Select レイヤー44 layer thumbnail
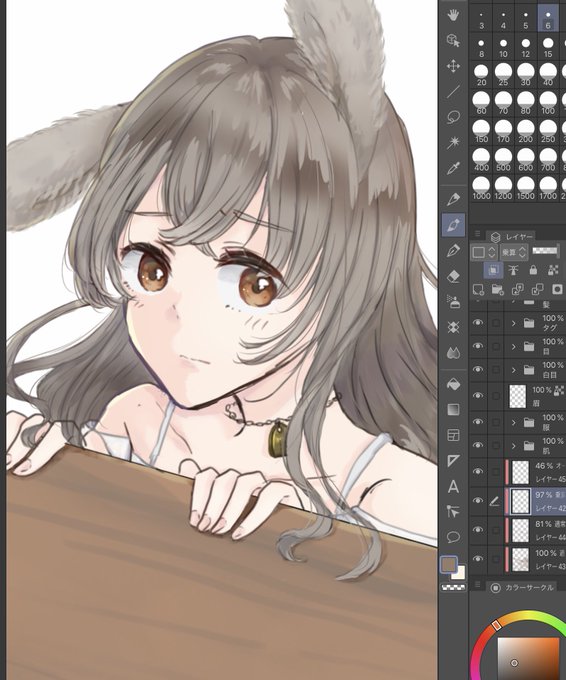Image resolution: width=566 pixels, height=680 pixels. click(x=520, y=530)
